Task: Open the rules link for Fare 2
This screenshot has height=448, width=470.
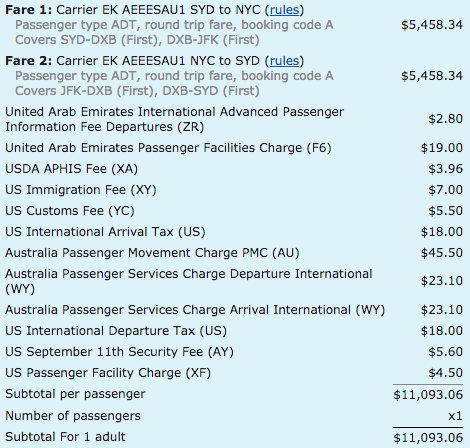Action: coord(284,61)
